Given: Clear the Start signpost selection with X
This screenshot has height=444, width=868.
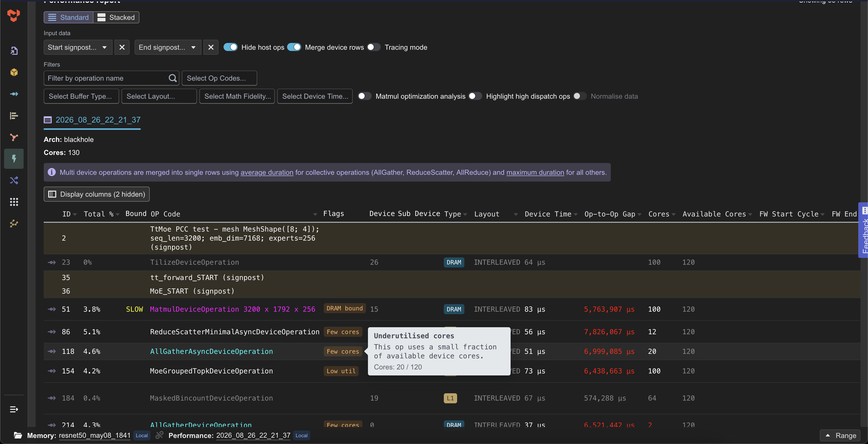Looking at the screenshot, I should (x=122, y=47).
